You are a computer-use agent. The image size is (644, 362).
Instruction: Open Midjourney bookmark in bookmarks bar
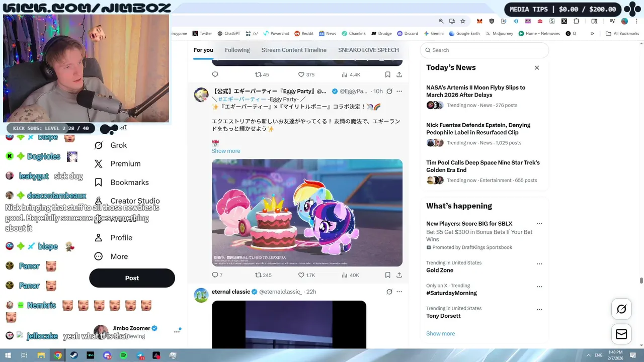pos(499,34)
